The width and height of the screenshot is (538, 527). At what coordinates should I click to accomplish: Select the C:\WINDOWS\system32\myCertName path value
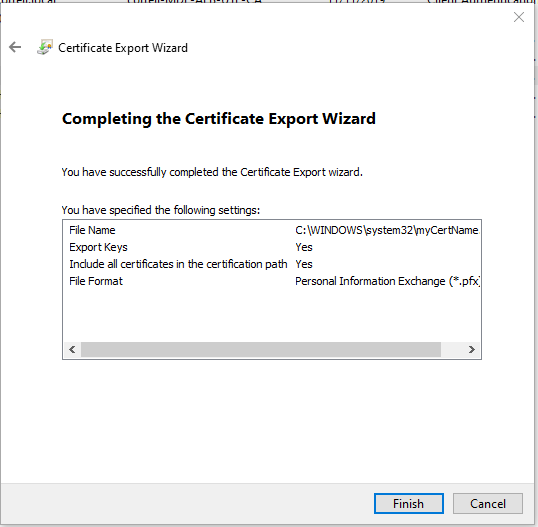tap(387, 230)
